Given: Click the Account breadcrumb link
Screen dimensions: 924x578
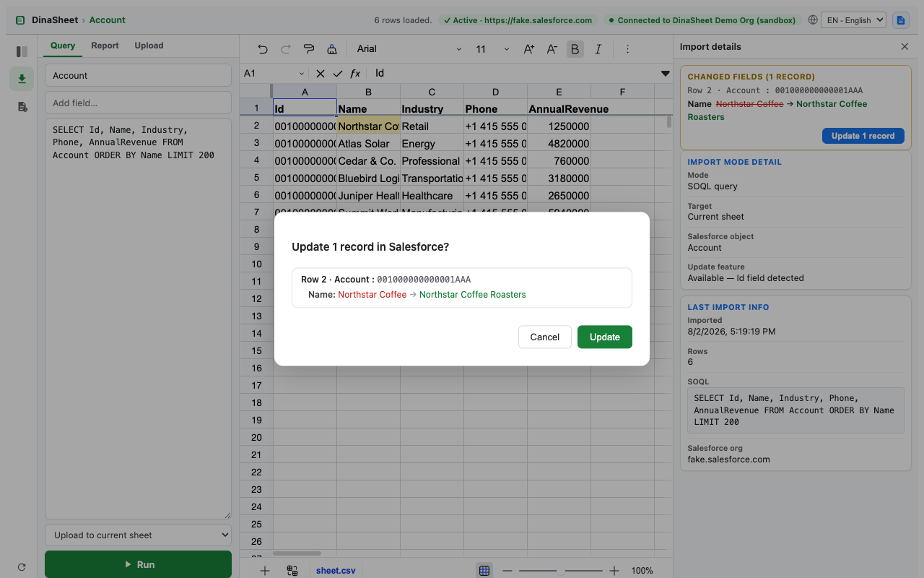Looking at the screenshot, I should coord(107,20).
